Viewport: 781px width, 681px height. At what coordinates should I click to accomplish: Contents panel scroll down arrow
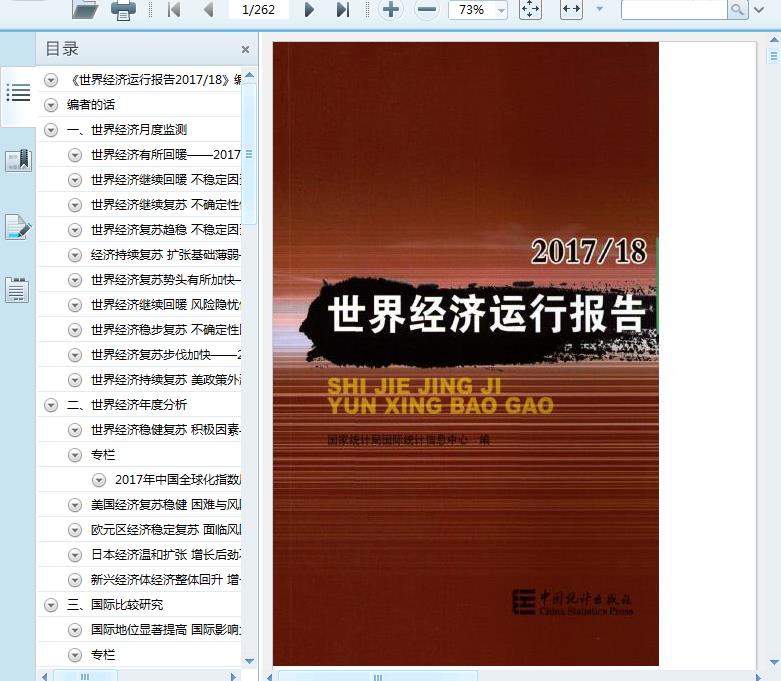pyautogui.click(x=250, y=662)
